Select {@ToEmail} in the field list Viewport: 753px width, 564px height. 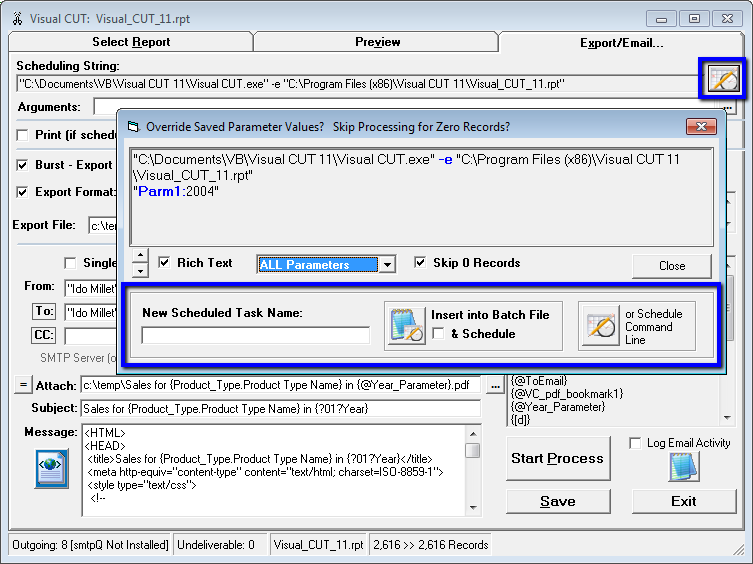point(539,381)
